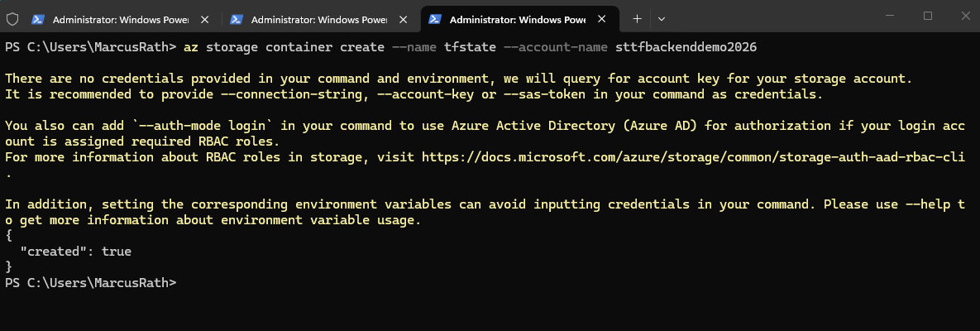Image resolution: width=980 pixels, height=331 pixels.
Task: Maximize the Windows Terminal window
Action: click(928, 16)
